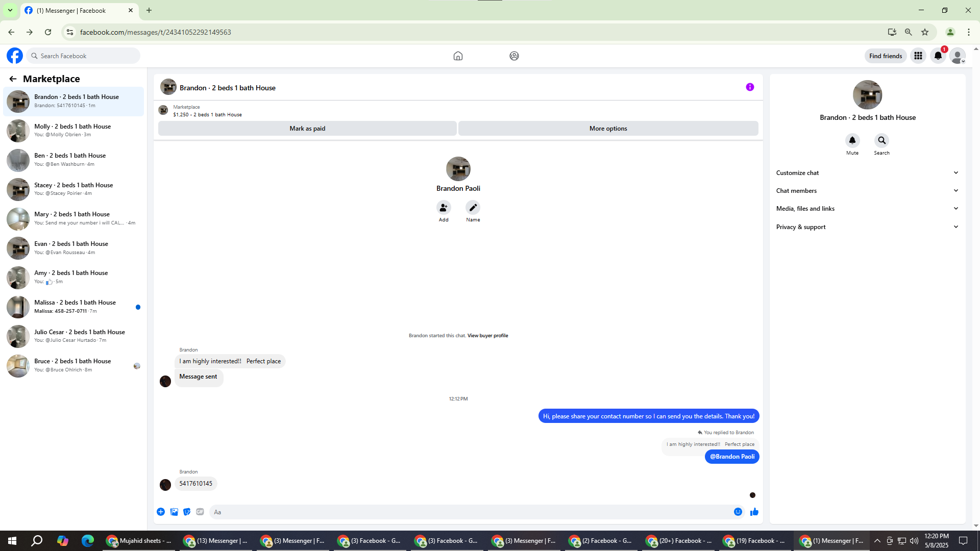Launch Microsoft Edge from taskbar
Screen dimensions: 980x551
pyautogui.click(x=88, y=541)
